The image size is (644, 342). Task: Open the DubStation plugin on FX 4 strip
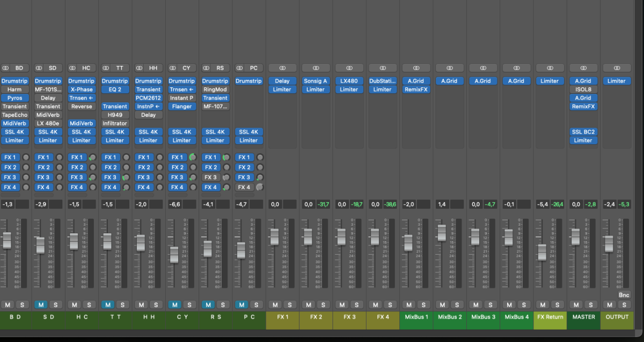tap(382, 81)
